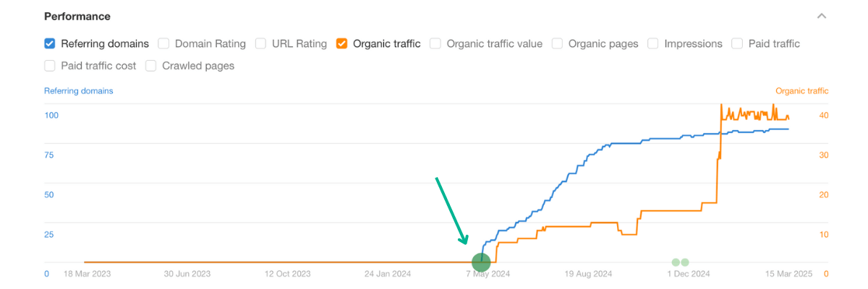The width and height of the screenshot is (868, 289).
Task: Click the large green marker near May 2024
Action: [481, 262]
